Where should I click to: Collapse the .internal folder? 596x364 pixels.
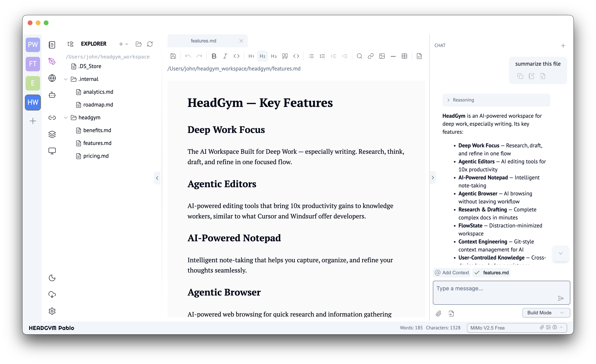66,79
